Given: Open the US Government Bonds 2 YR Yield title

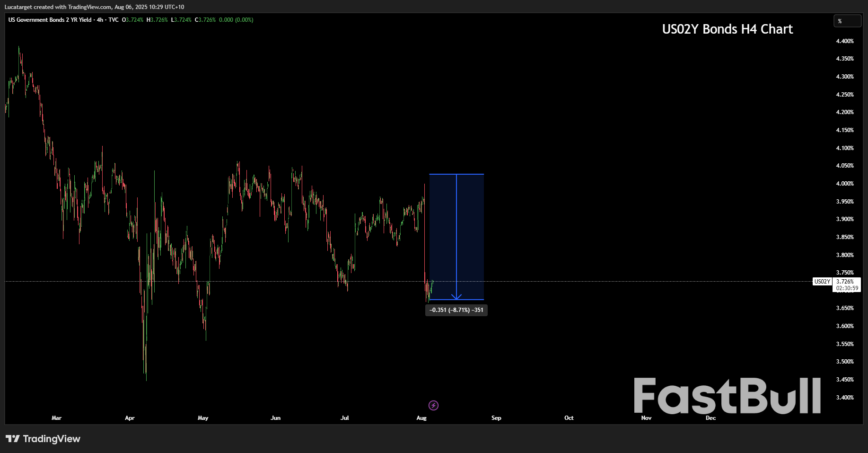Looking at the screenshot, I should [x=50, y=20].
